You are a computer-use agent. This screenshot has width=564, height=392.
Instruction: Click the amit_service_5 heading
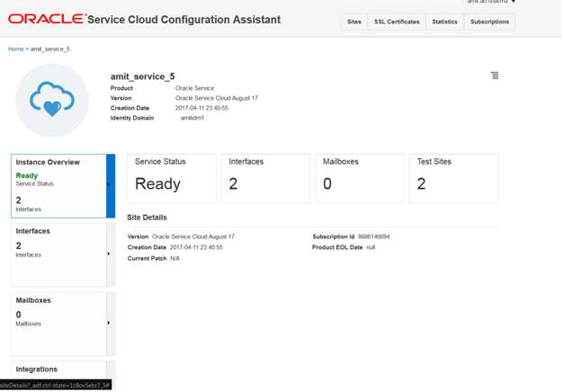142,76
